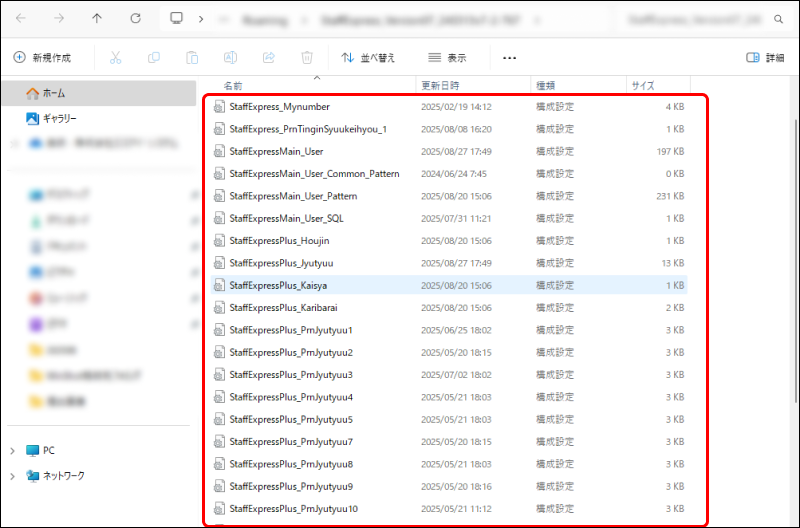The width and height of the screenshot is (800, 528).
Task: Sort by the サイズ column header
Action: pyautogui.click(x=658, y=85)
